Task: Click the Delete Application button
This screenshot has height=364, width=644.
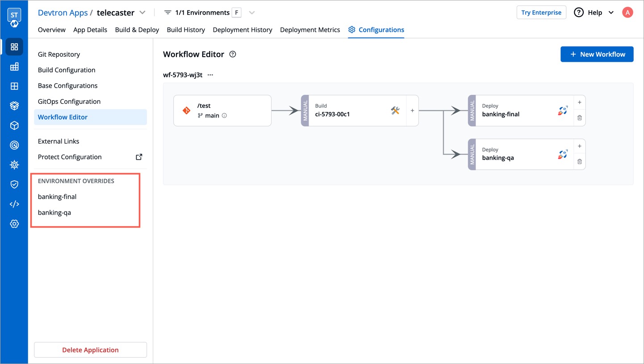Action: click(x=90, y=350)
